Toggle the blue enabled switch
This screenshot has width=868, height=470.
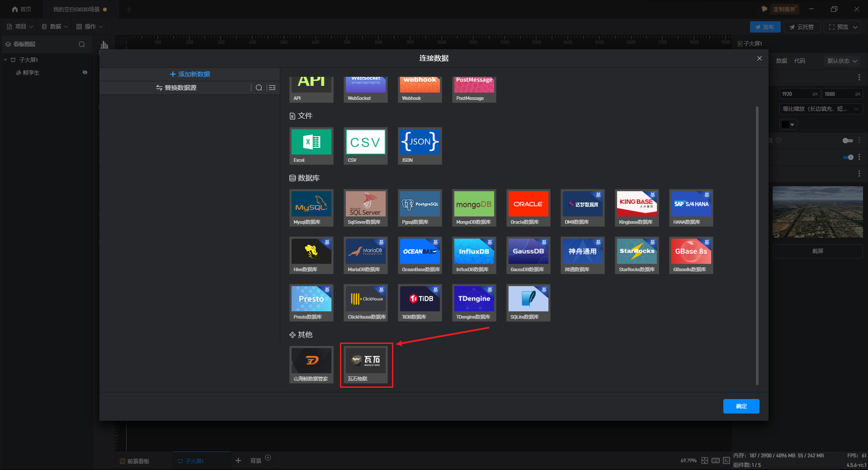pos(848,157)
